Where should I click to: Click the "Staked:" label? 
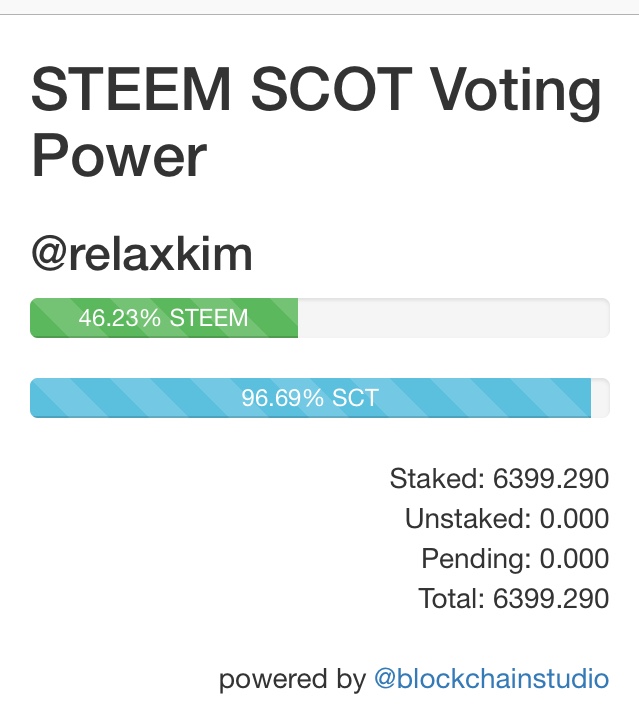437,479
